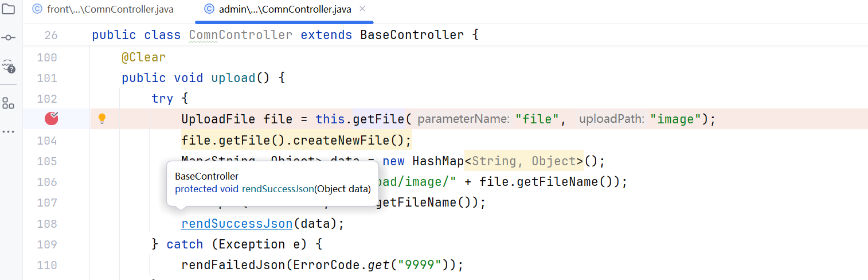Open the Project folder tool window

point(9,9)
